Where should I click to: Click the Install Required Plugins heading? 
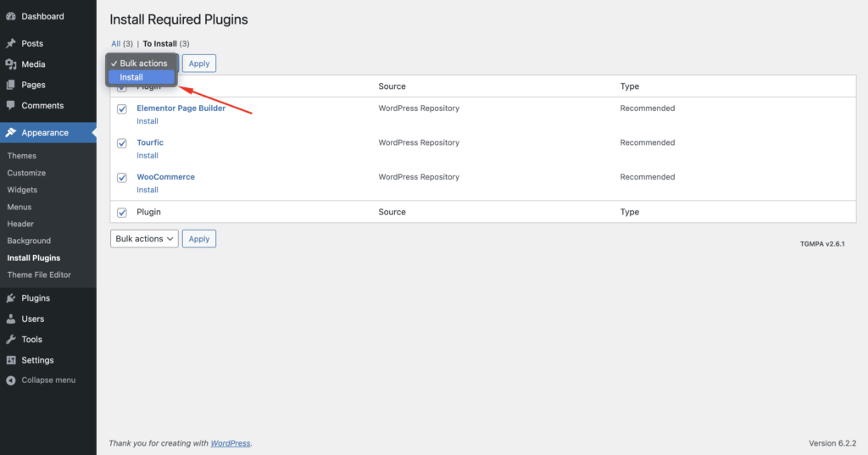point(179,19)
